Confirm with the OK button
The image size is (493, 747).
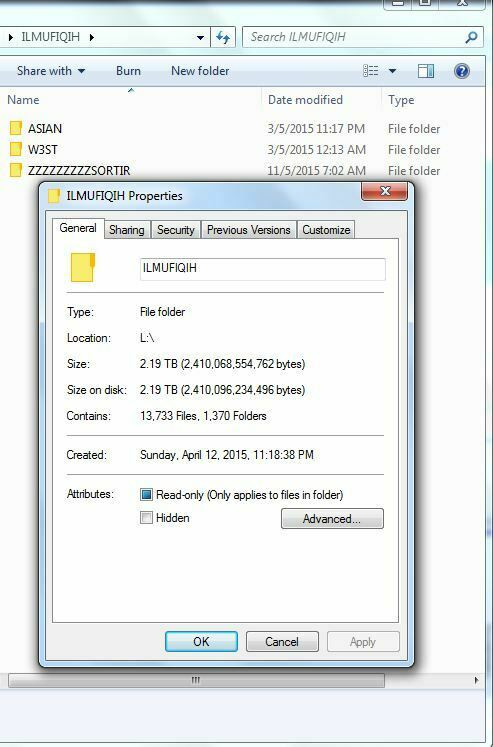201,642
